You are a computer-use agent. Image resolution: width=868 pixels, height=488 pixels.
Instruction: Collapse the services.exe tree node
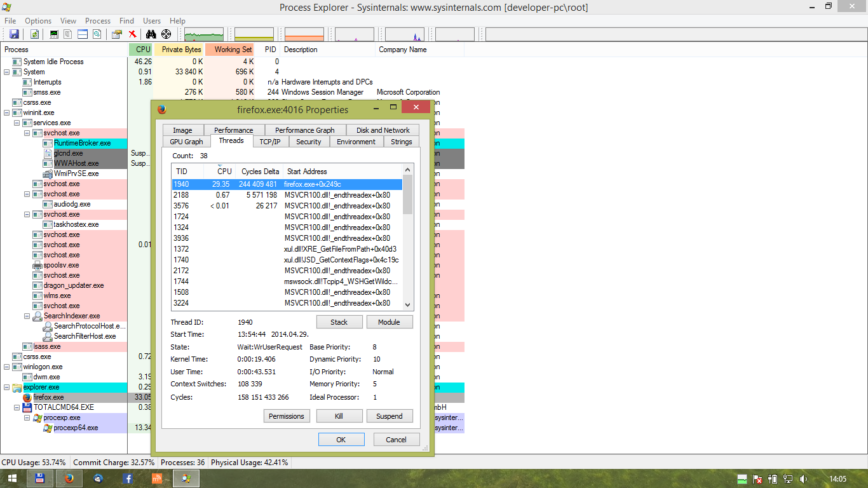pos(17,123)
